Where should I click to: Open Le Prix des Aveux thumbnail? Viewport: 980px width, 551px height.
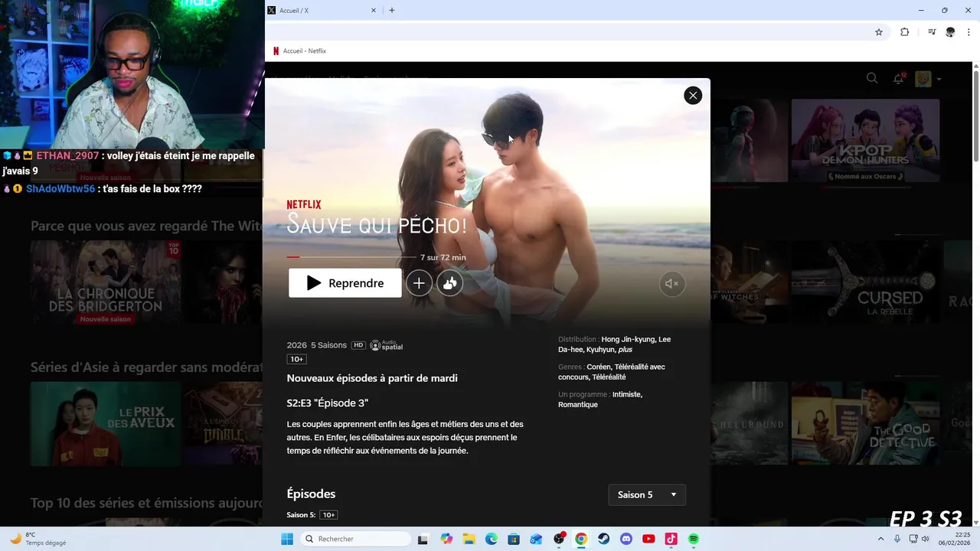tap(106, 423)
